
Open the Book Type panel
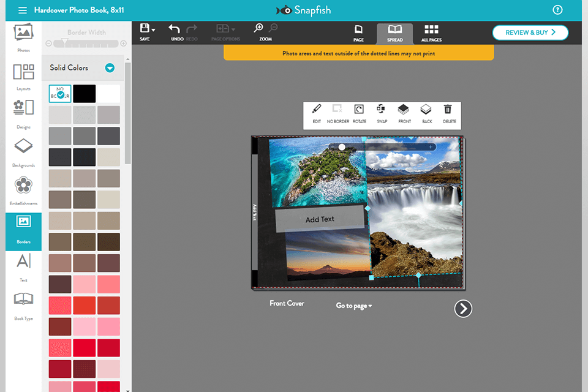[23, 306]
